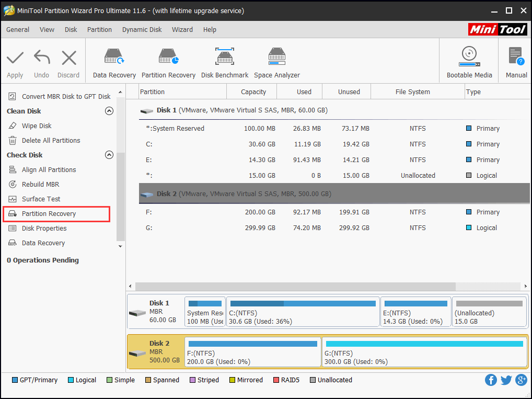532x399 pixels.
Task: Sort by the Partition column header
Action: pyautogui.click(x=183, y=92)
